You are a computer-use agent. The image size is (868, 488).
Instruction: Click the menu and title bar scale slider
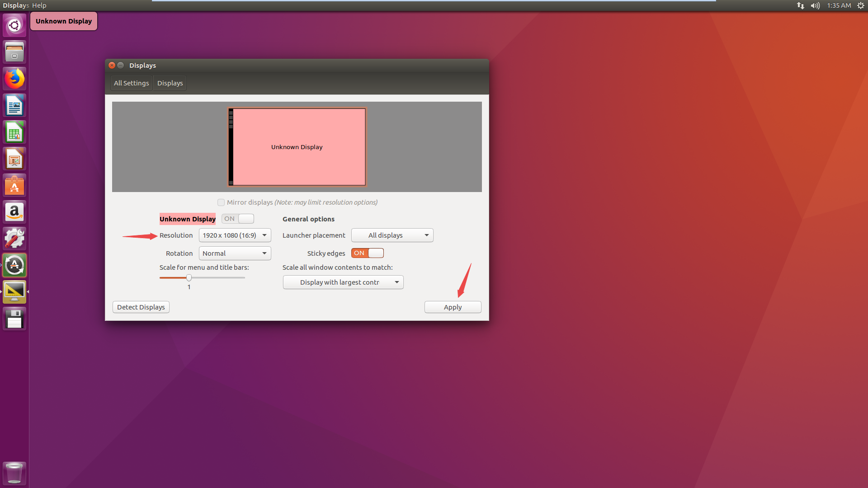click(x=189, y=278)
